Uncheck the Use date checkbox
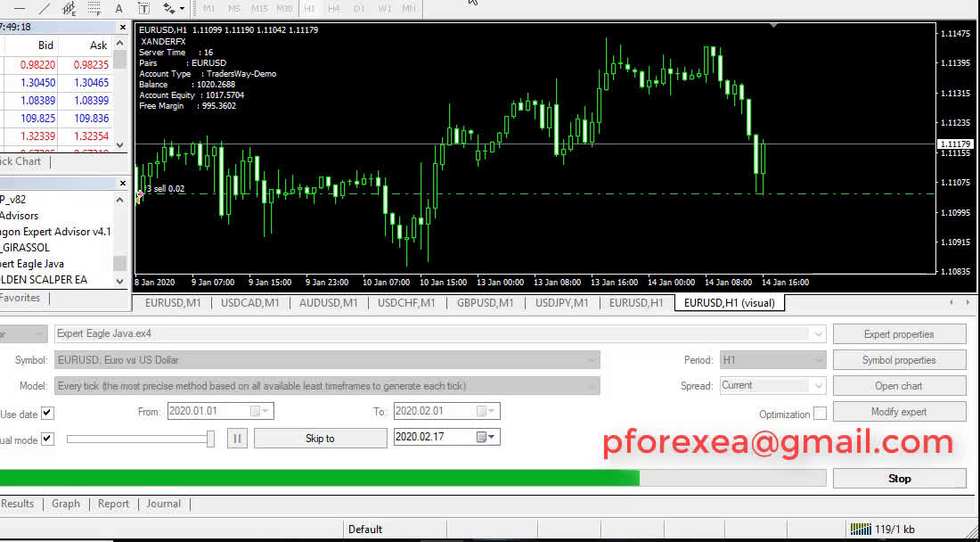The image size is (980, 542). [47, 413]
